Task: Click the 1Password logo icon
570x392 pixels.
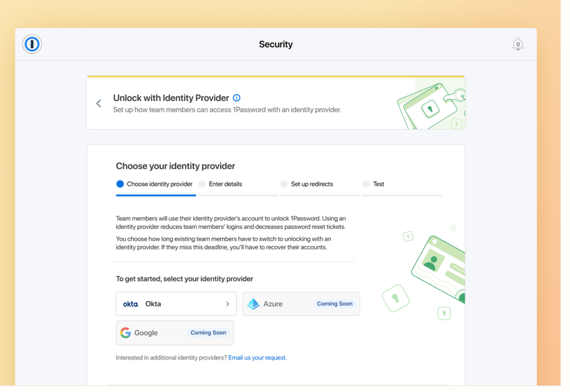Action: coord(32,44)
